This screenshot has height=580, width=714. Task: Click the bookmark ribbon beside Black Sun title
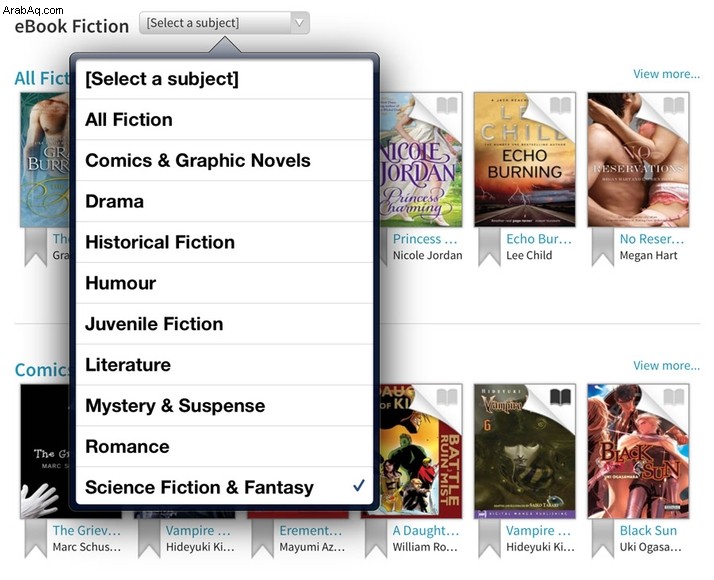tap(603, 539)
